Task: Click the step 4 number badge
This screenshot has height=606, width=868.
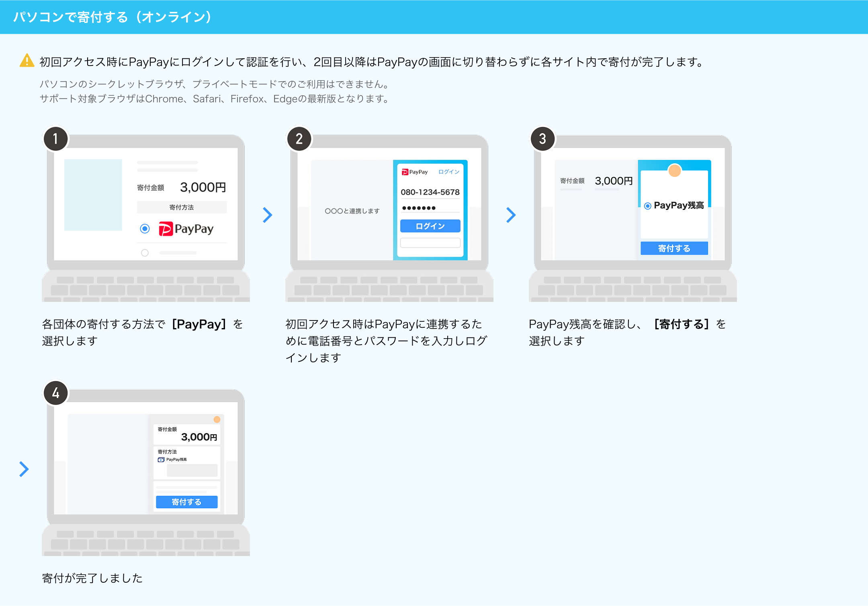Action: coord(56,393)
